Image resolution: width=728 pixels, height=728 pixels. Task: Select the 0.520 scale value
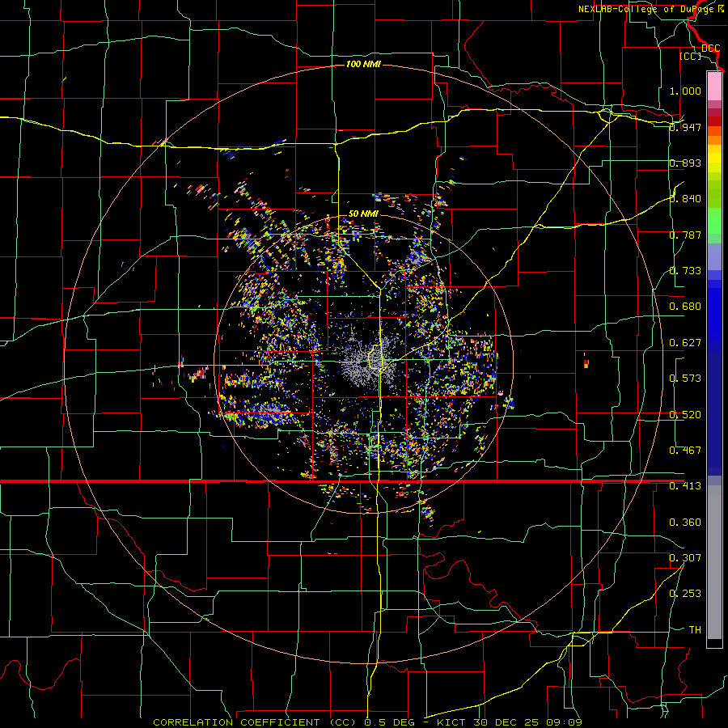pos(685,415)
